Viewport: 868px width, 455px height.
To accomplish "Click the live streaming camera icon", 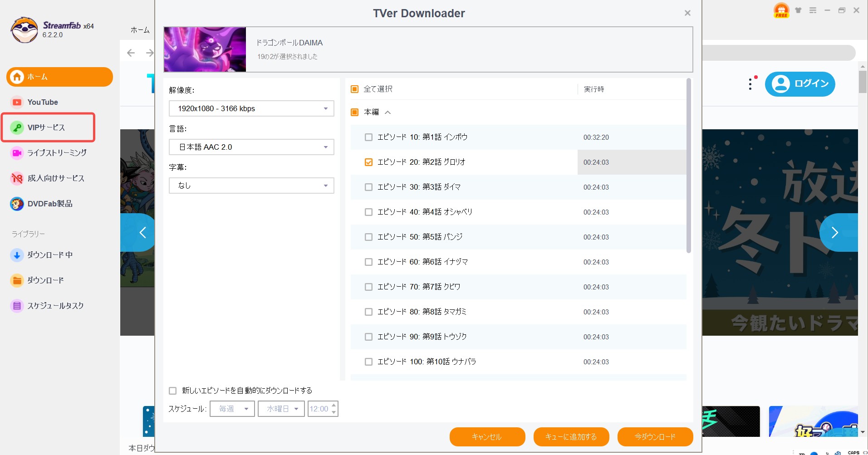I will pos(17,153).
